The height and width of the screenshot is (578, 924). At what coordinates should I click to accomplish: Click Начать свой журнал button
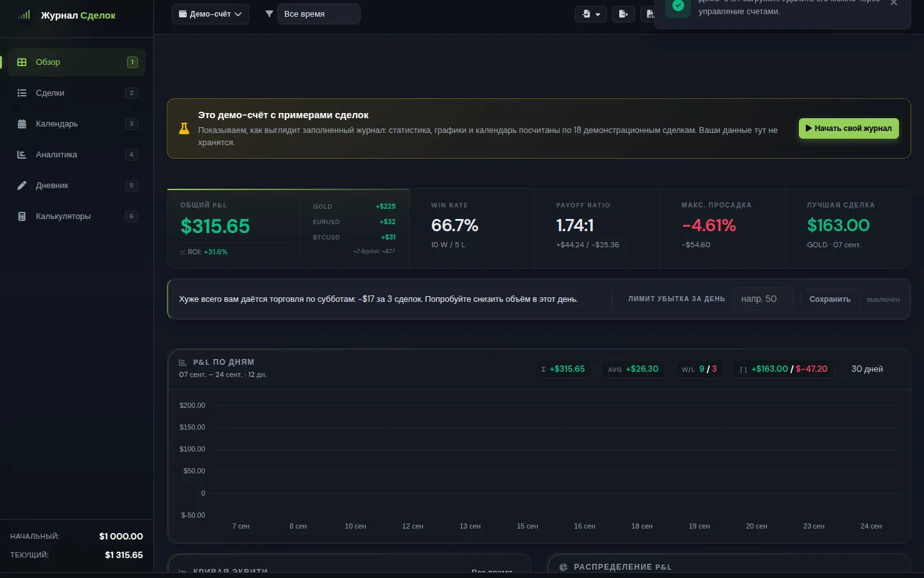tap(848, 128)
